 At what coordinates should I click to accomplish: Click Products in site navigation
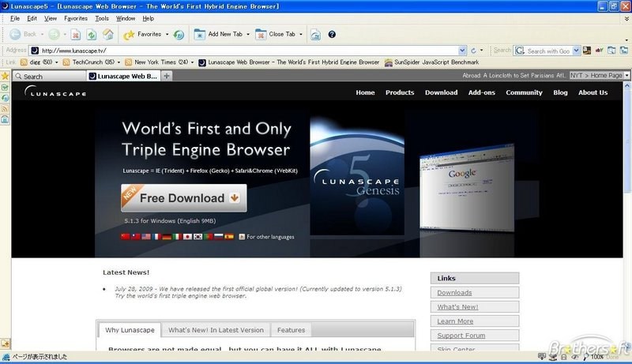pyautogui.click(x=400, y=92)
